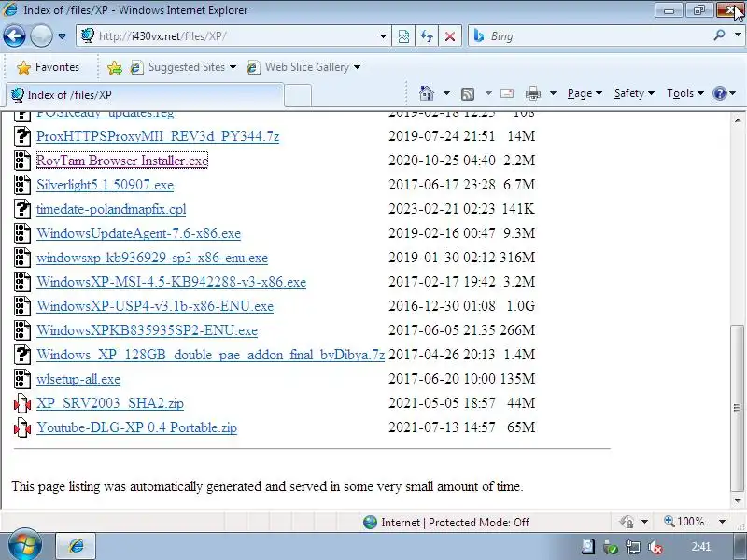Click the date 2016-12-30 01:08 text

442,306
